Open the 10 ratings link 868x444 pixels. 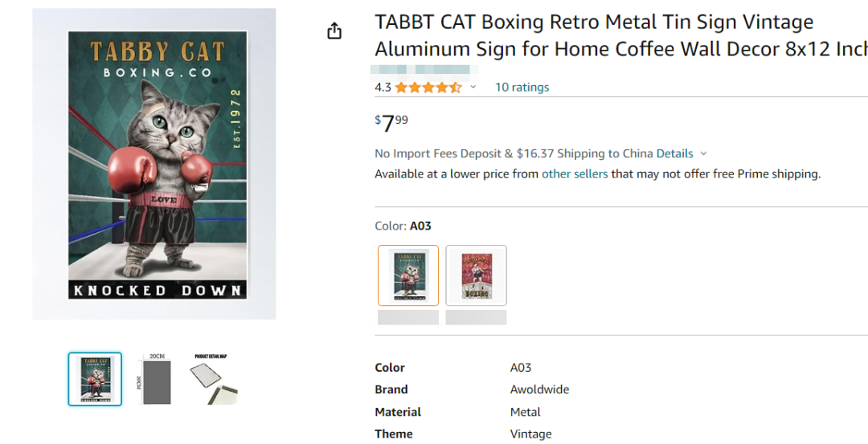click(522, 87)
